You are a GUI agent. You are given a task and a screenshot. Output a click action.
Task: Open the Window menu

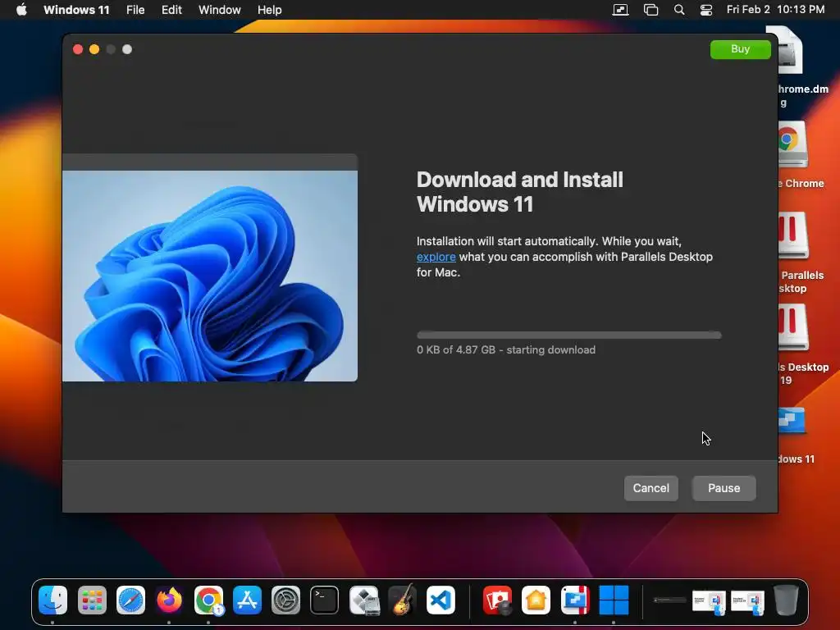pyautogui.click(x=220, y=10)
